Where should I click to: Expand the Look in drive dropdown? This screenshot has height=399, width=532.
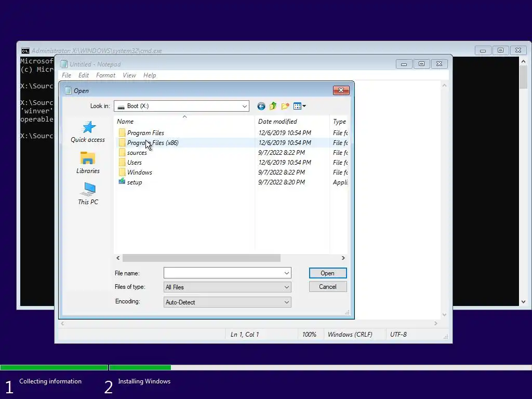click(244, 106)
